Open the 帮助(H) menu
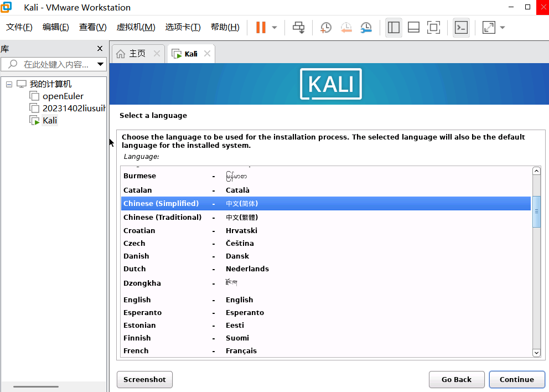 [x=225, y=27]
